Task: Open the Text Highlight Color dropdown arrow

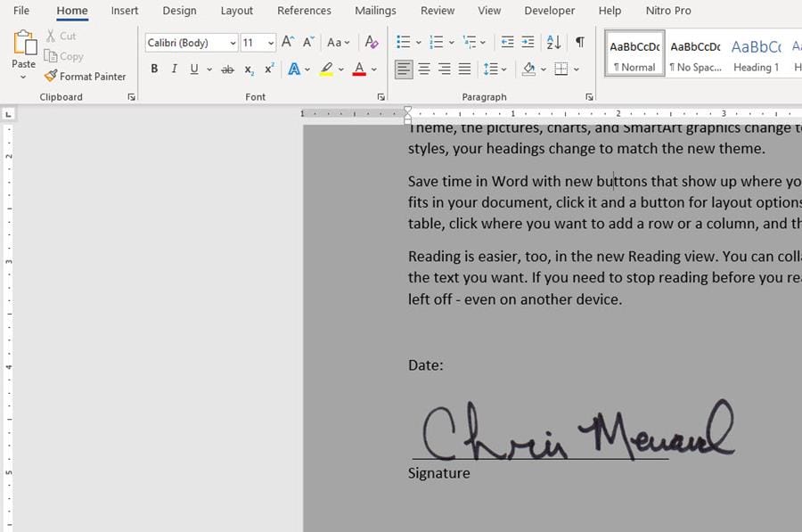Action: click(340, 69)
